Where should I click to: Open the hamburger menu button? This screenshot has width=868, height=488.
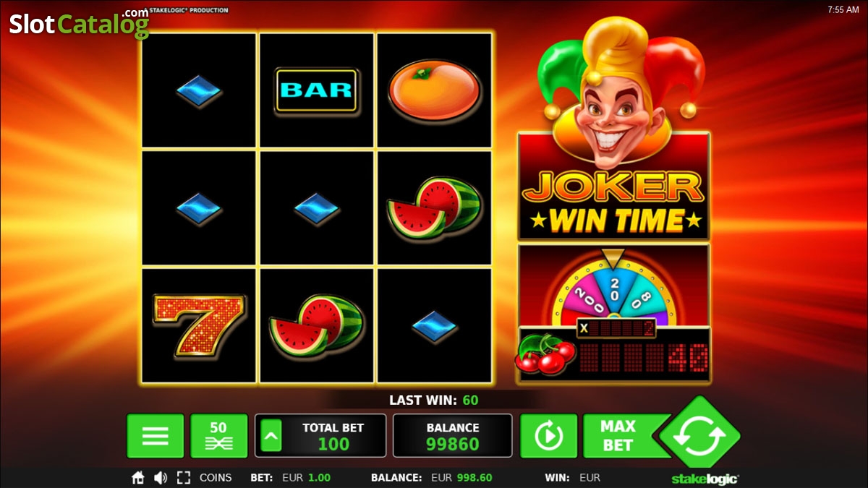155,436
